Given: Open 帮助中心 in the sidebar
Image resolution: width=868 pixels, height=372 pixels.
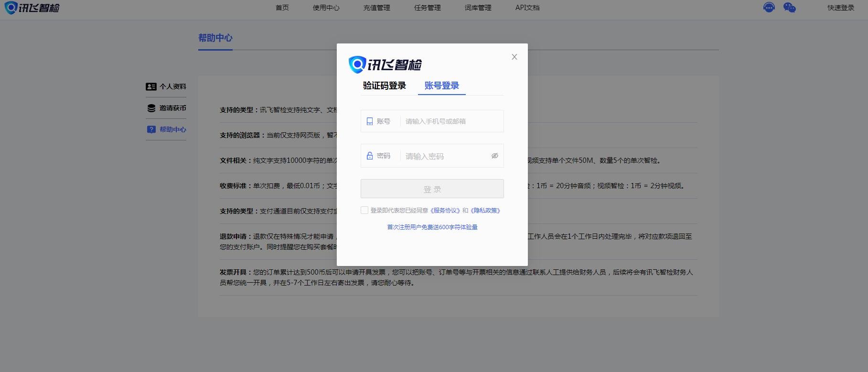Looking at the screenshot, I should [x=173, y=129].
